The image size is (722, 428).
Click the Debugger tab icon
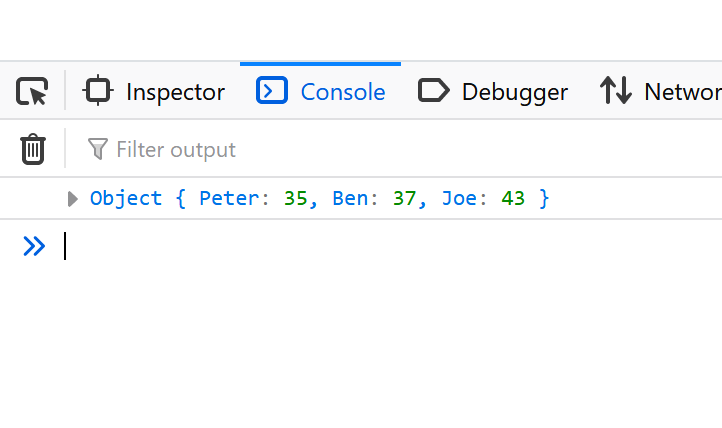tap(433, 91)
